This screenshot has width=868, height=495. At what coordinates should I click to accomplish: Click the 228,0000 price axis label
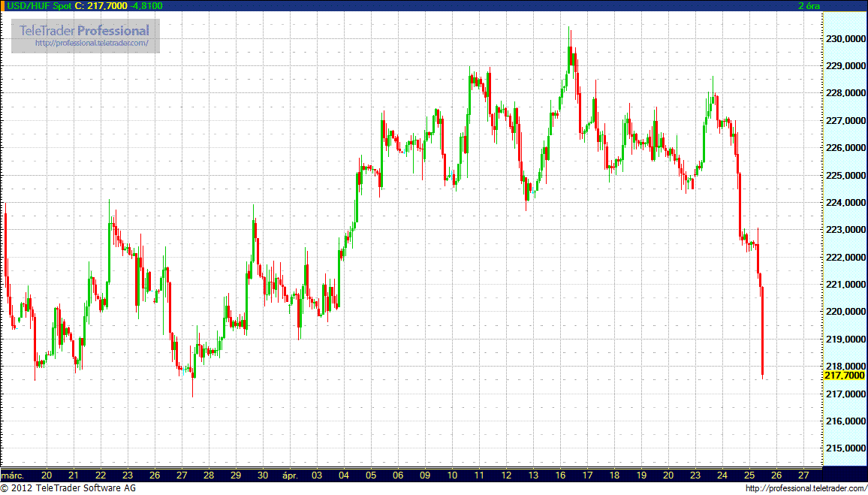pyautogui.click(x=846, y=93)
